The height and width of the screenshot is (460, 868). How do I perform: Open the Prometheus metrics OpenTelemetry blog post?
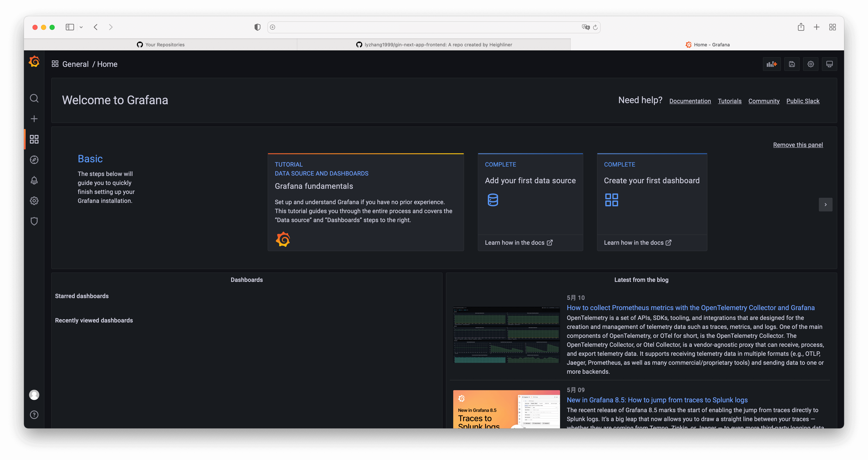tap(691, 308)
